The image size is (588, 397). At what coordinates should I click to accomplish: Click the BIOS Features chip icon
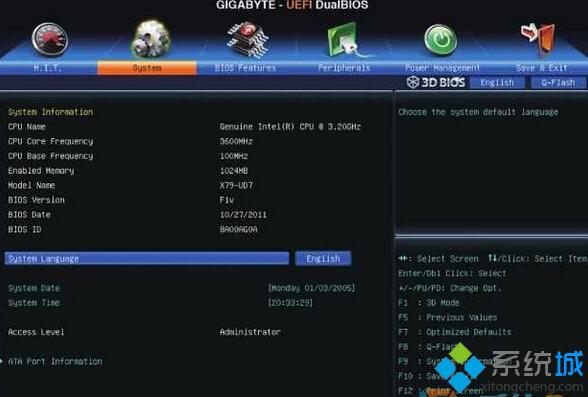click(x=247, y=39)
